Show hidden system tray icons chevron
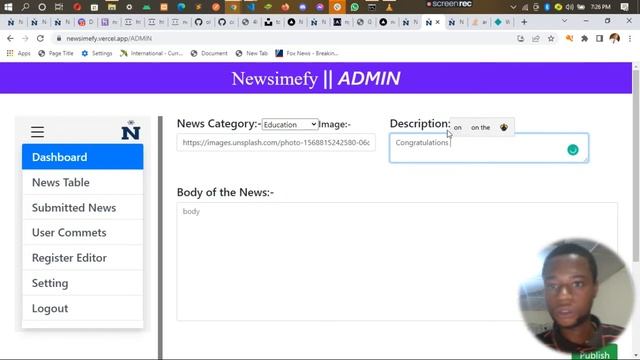This screenshot has width=640, height=360. coord(513,7)
